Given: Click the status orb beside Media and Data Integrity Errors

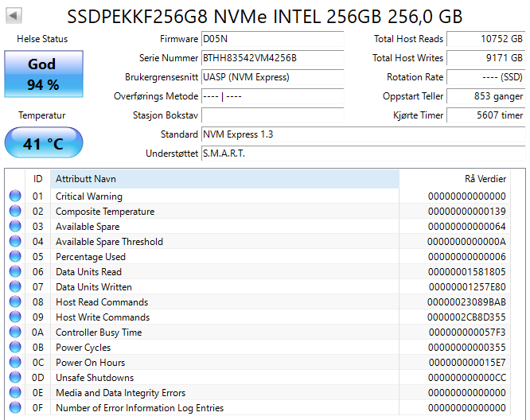Looking at the screenshot, I should 15,393.
